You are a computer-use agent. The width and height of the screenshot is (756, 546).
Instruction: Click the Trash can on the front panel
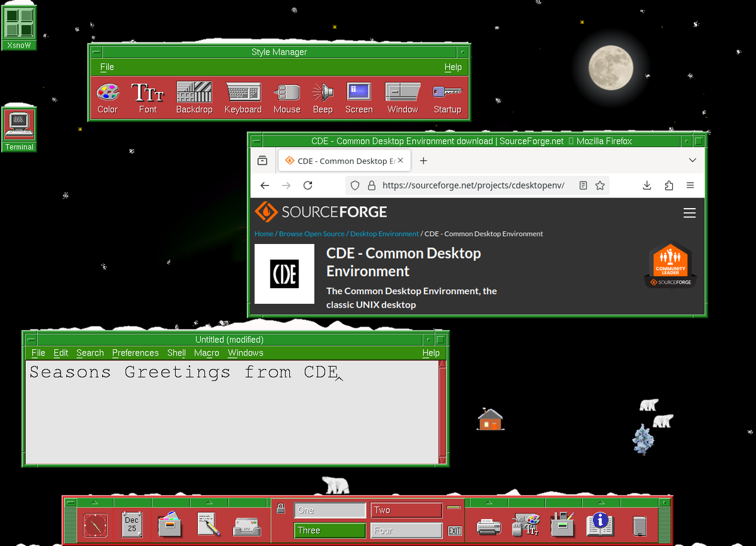click(x=640, y=526)
